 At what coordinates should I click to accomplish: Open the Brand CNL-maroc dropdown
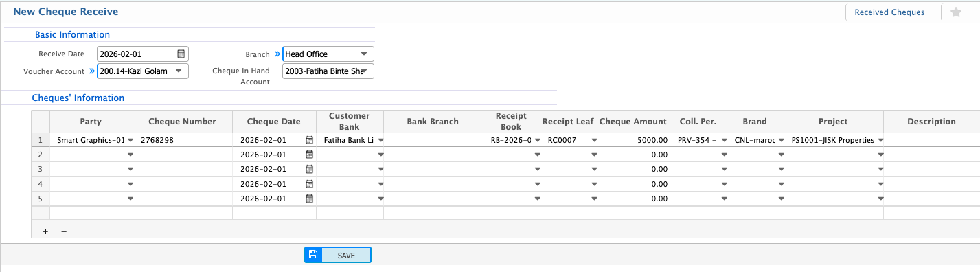[x=781, y=140]
